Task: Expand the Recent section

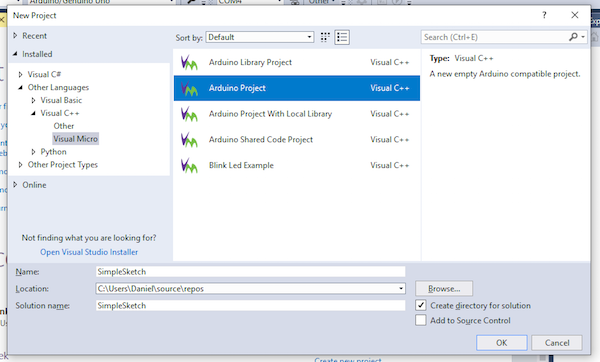Action: point(15,36)
